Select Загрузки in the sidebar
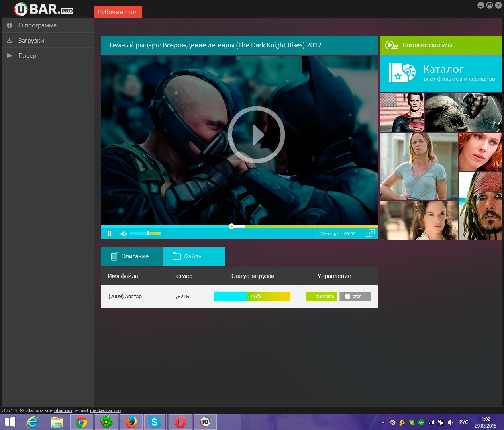Image resolution: width=504 pixels, height=430 pixels. click(31, 41)
